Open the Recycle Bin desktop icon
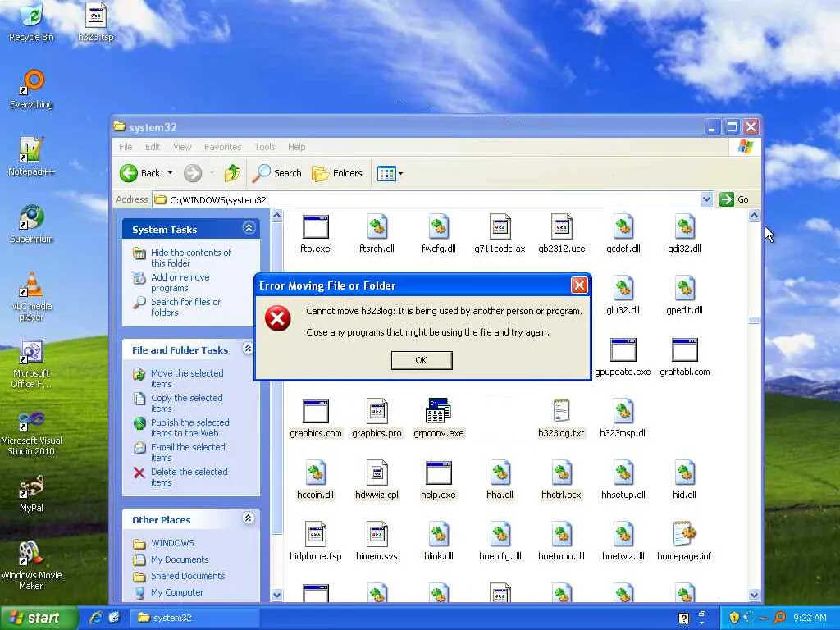Screen dimensions: 840x630 pyautogui.click(x=32, y=22)
